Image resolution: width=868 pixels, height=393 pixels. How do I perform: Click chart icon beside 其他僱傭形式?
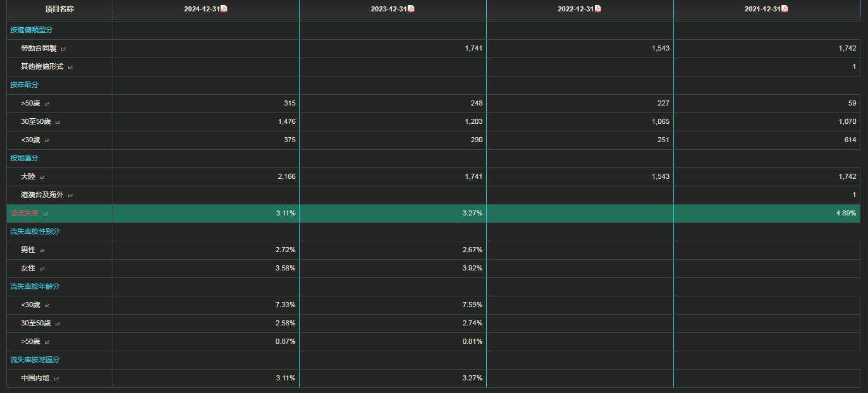pos(71,67)
